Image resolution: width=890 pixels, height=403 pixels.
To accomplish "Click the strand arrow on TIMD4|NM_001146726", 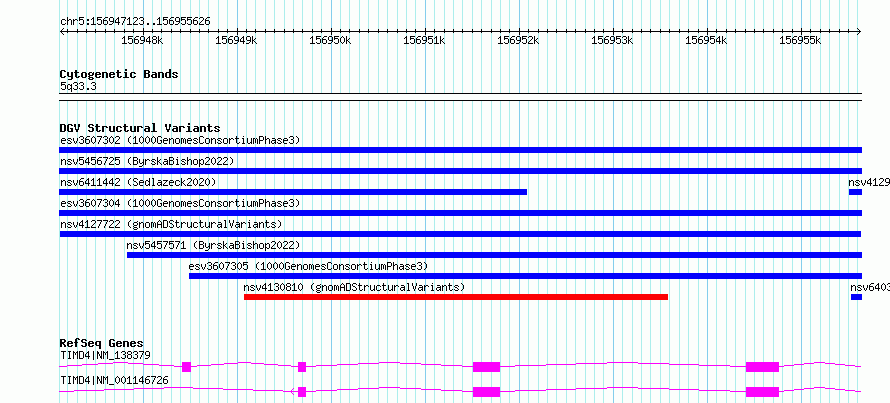I will click(x=293, y=392).
